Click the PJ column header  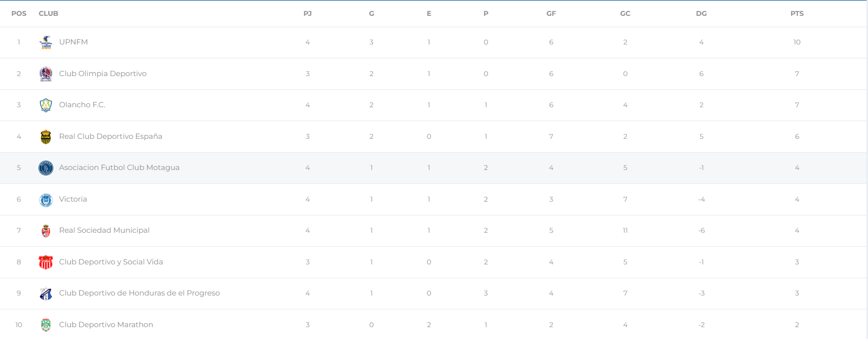point(307,13)
